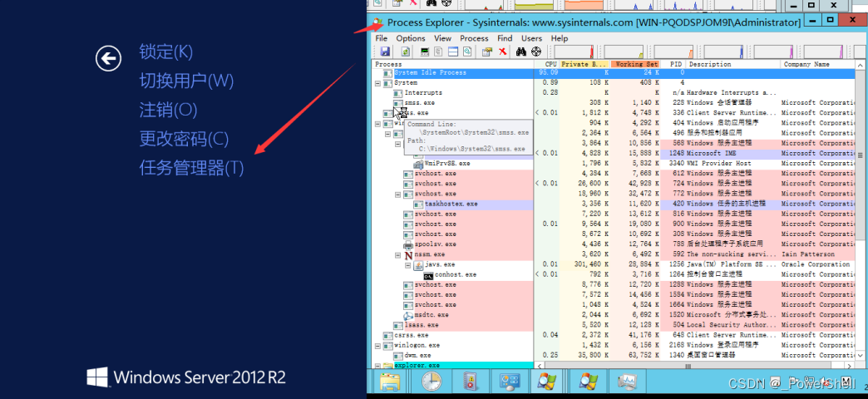Select the WmiPrvSE.exe process
868x399 pixels.
tap(447, 163)
